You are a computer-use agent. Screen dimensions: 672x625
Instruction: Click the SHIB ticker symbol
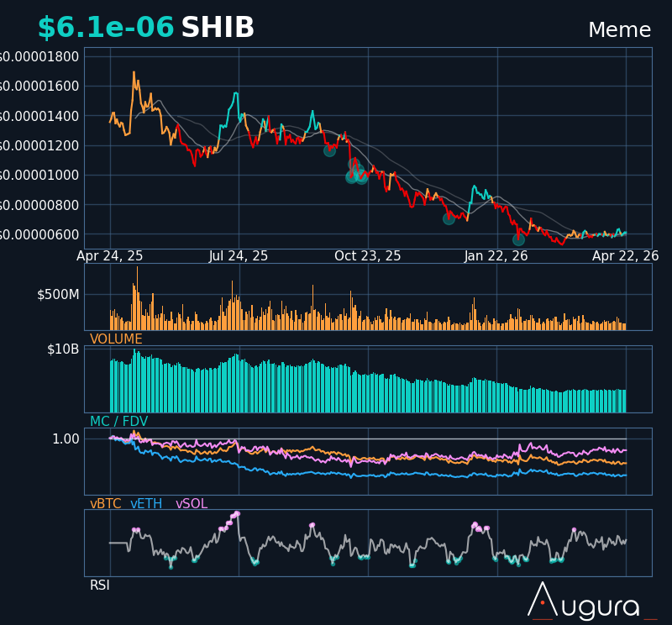218,29
